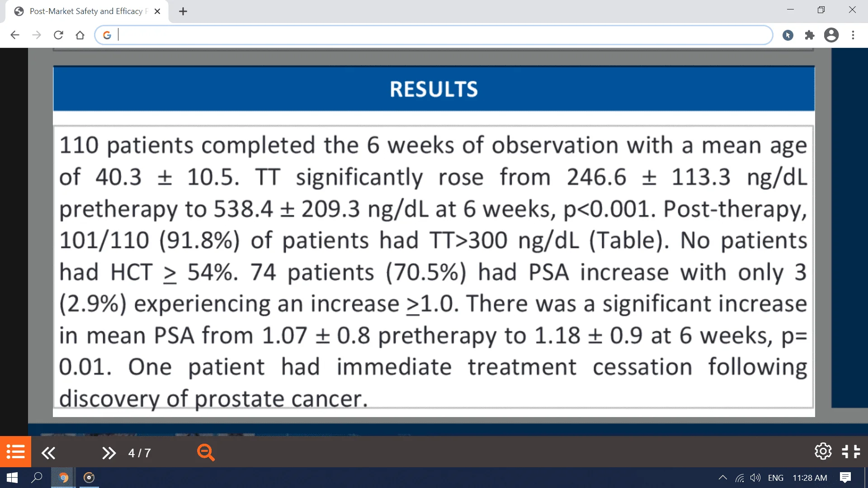Open Chrome three-dot menu
The image size is (868, 488).
pyautogui.click(x=853, y=35)
